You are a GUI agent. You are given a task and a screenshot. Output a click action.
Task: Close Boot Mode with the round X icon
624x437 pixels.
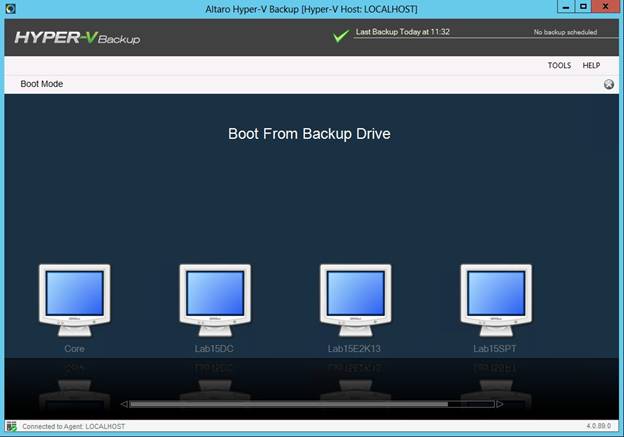coord(608,84)
